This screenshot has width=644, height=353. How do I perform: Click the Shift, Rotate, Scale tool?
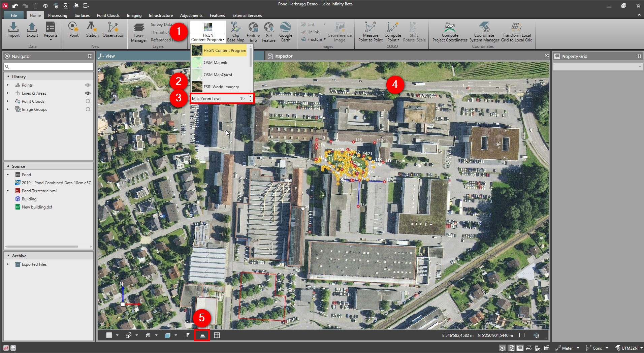(414, 32)
